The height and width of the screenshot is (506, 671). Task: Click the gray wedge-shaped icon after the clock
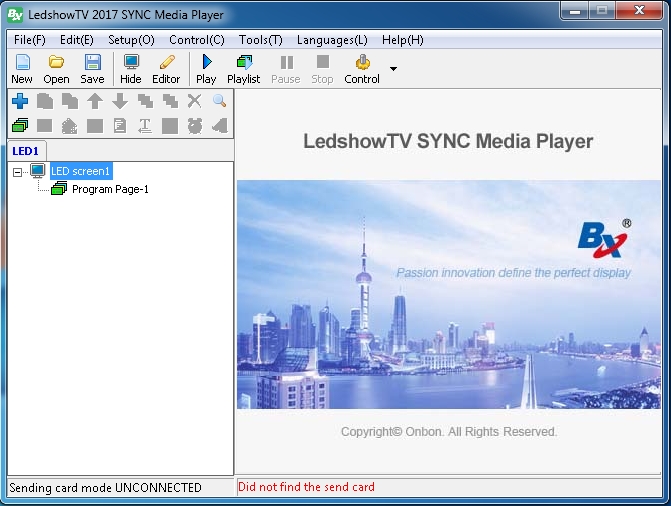coord(220,126)
